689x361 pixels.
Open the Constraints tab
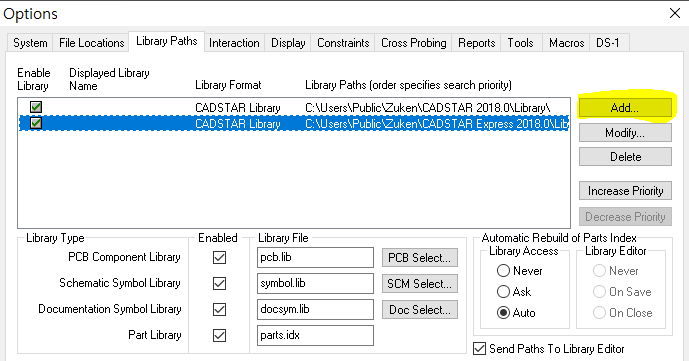pyautogui.click(x=343, y=43)
